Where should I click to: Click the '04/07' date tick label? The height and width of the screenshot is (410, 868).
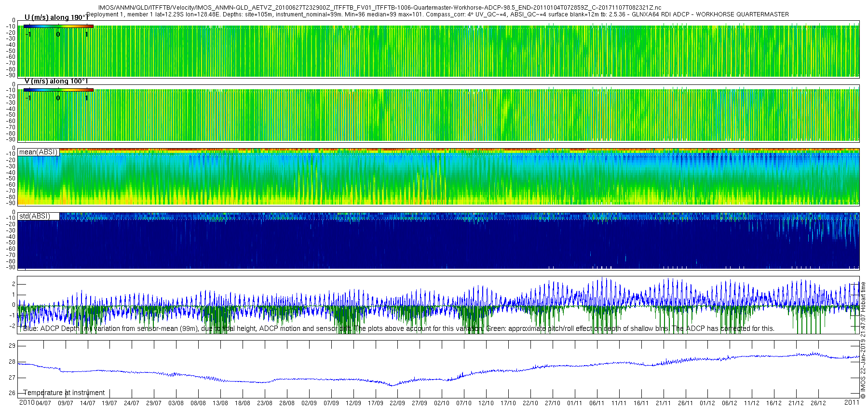(43, 403)
